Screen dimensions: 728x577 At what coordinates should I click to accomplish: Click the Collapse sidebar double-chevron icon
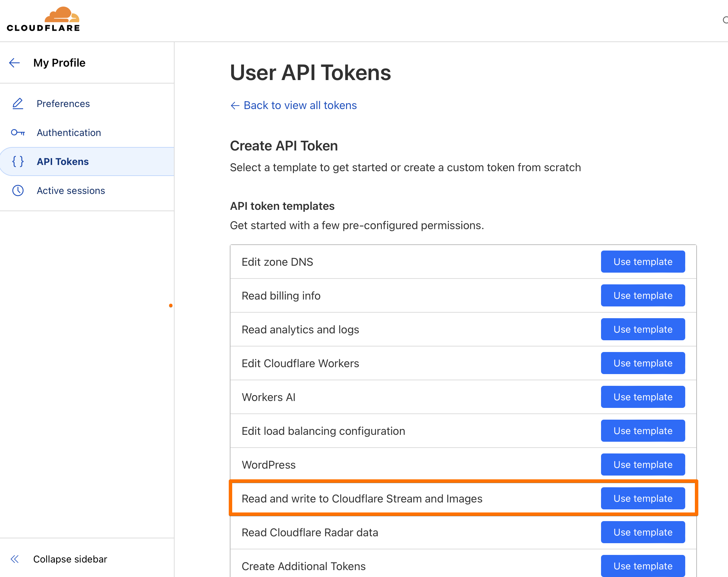[14, 559]
